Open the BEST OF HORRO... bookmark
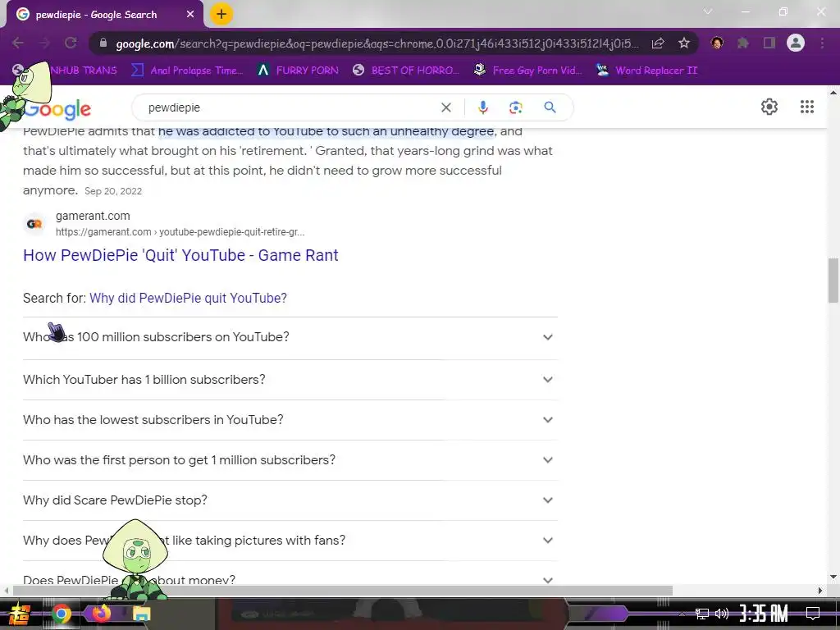The height and width of the screenshot is (630, 840). [406, 71]
